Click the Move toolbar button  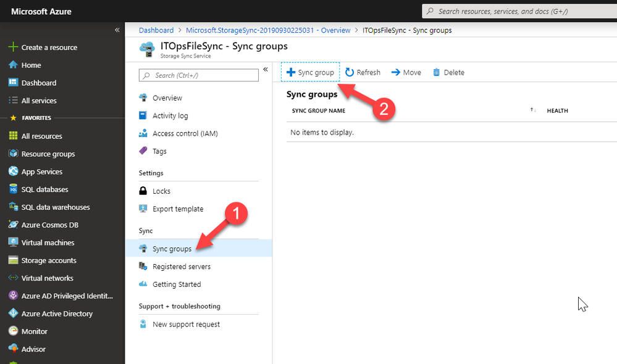tap(406, 72)
